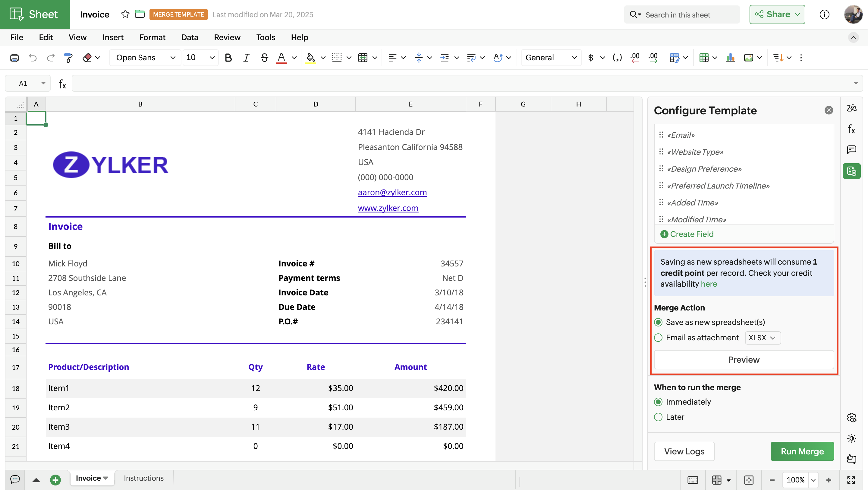Choose Later for merge run time

pos(658,417)
